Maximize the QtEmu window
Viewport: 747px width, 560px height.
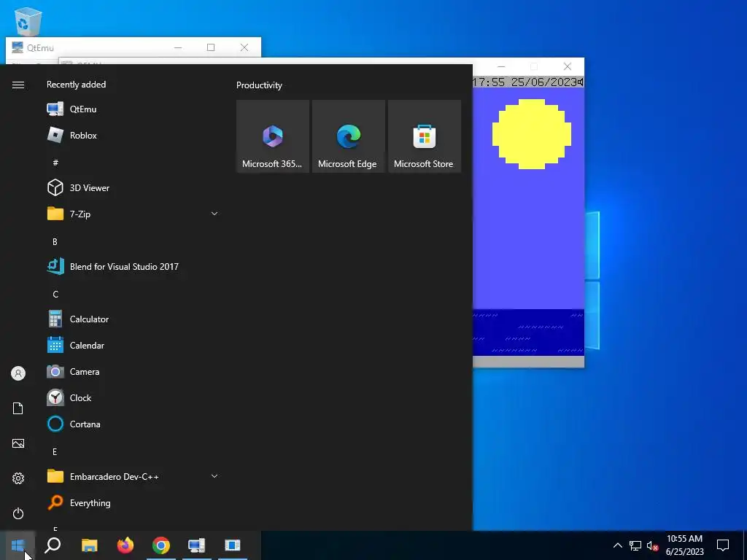211,47
